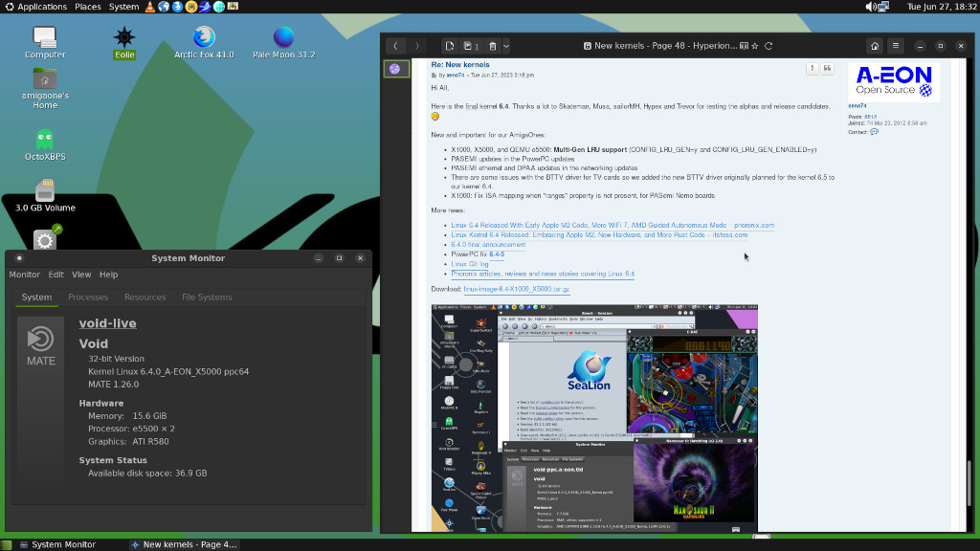
Task: Select the Eolie desktop icon
Action: point(124,42)
